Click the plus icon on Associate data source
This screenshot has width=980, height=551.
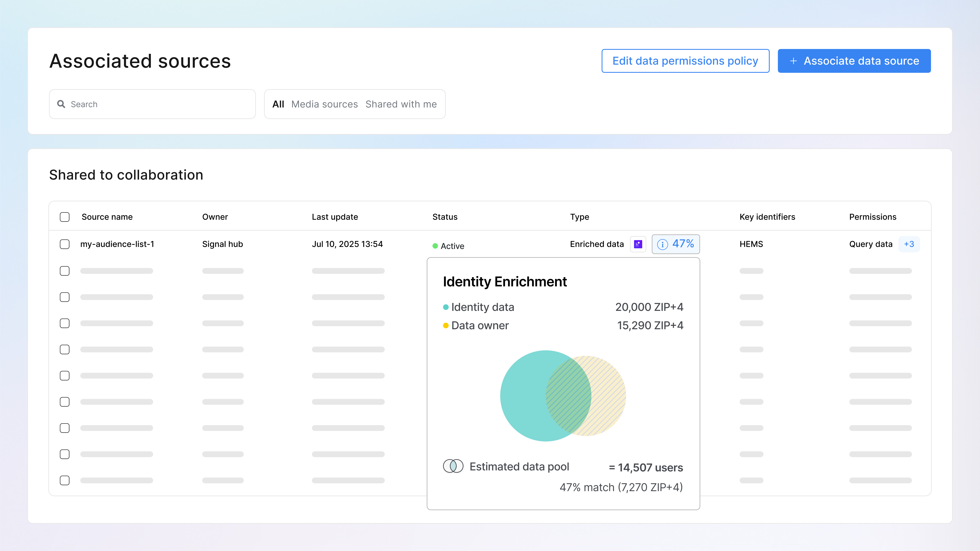click(x=794, y=61)
